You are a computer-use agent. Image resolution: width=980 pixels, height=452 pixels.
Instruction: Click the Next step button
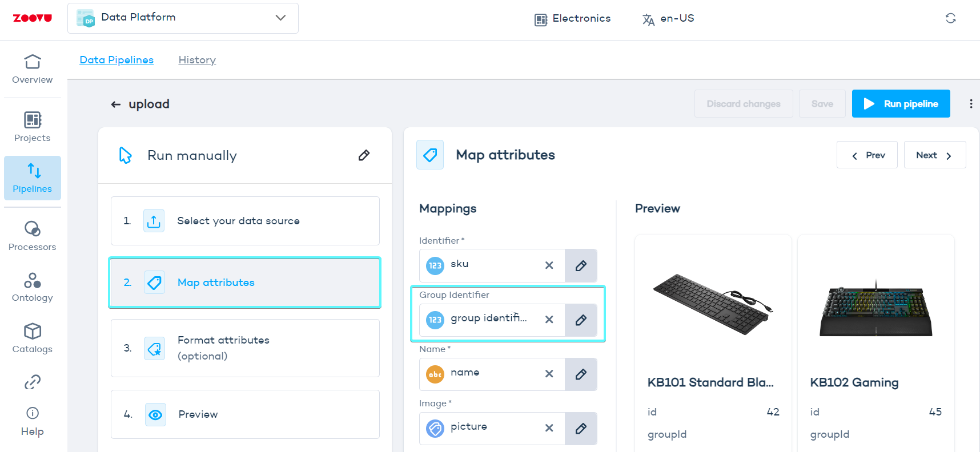click(x=934, y=155)
